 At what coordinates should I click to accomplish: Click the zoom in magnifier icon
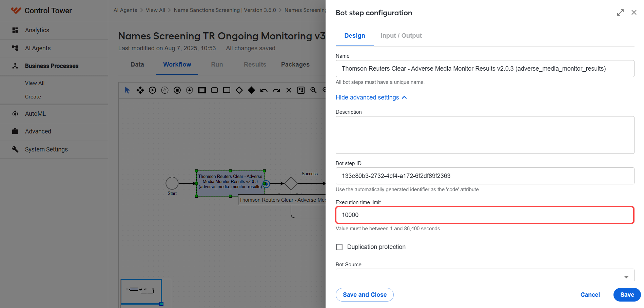coord(313,90)
